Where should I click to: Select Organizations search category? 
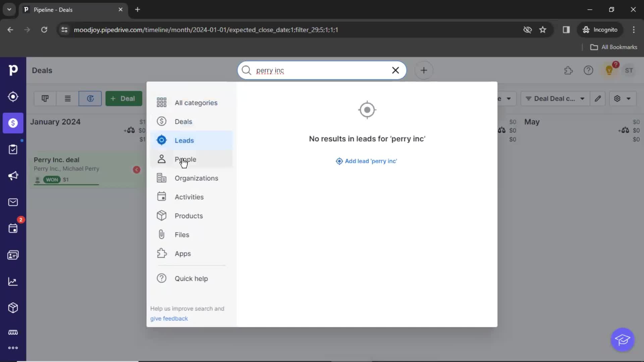[191, 178]
